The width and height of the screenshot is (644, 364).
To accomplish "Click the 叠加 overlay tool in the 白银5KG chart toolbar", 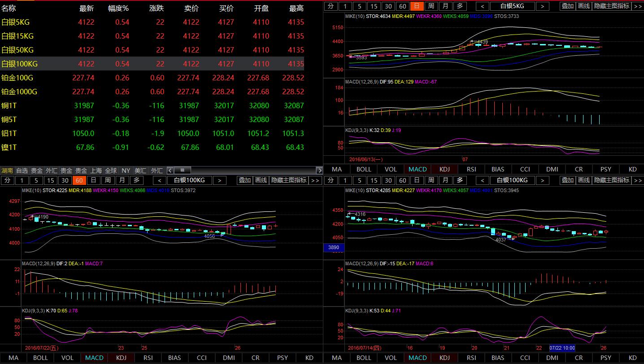I will (567, 6).
